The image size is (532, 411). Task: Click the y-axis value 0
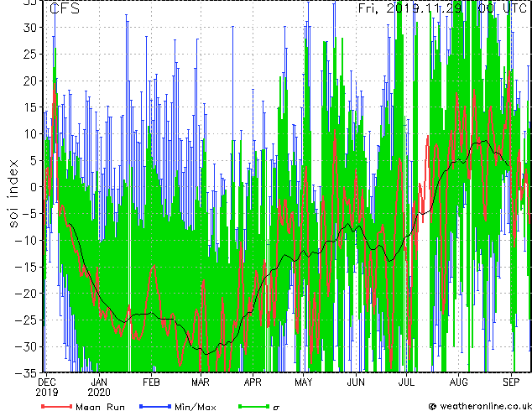point(34,187)
